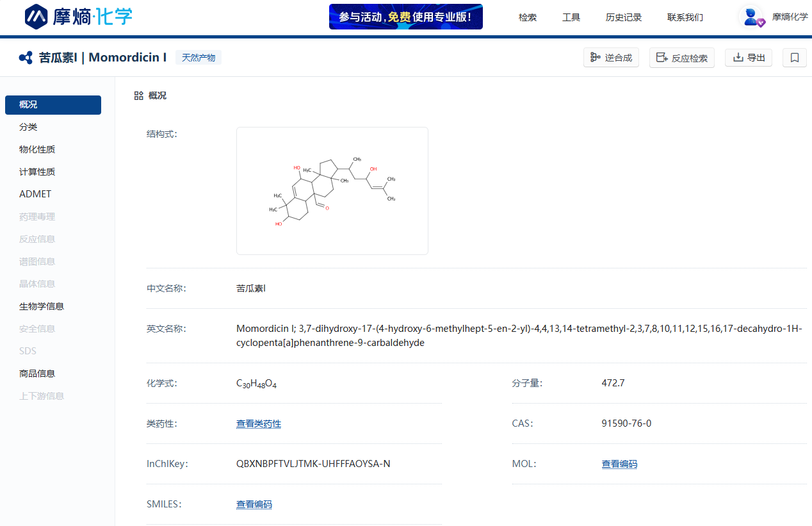Open the ADMET sidebar section
The image size is (812, 526).
click(35, 194)
